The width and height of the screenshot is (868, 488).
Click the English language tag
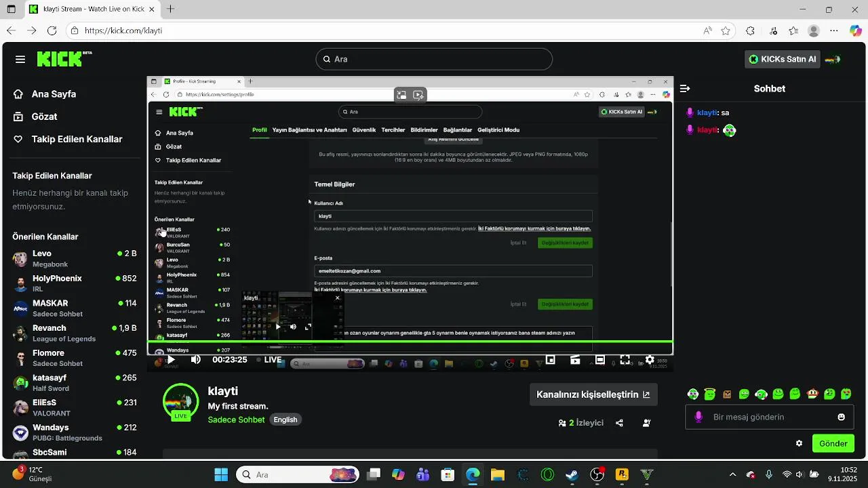285,420
